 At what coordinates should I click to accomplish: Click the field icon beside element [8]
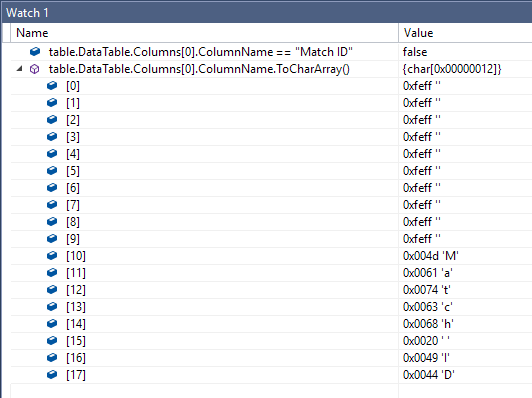pos(52,222)
